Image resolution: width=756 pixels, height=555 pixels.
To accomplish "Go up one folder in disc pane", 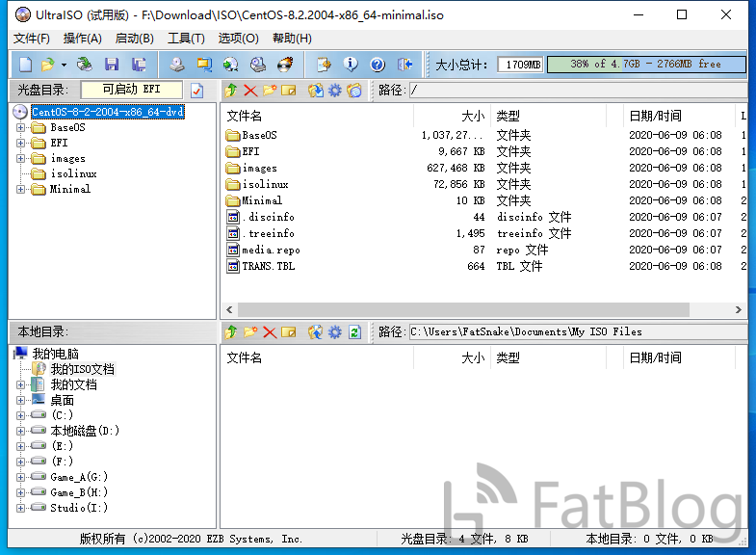I will click(x=231, y=91).
